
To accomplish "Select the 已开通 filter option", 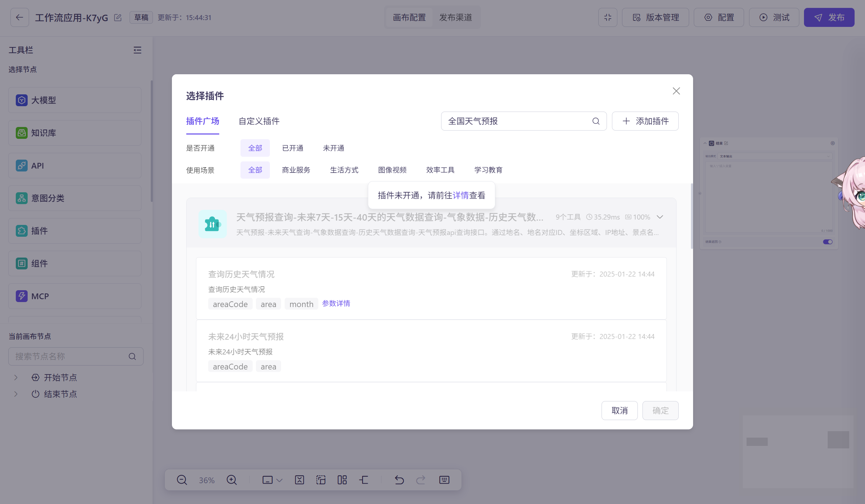I will (x=293, y=148).
